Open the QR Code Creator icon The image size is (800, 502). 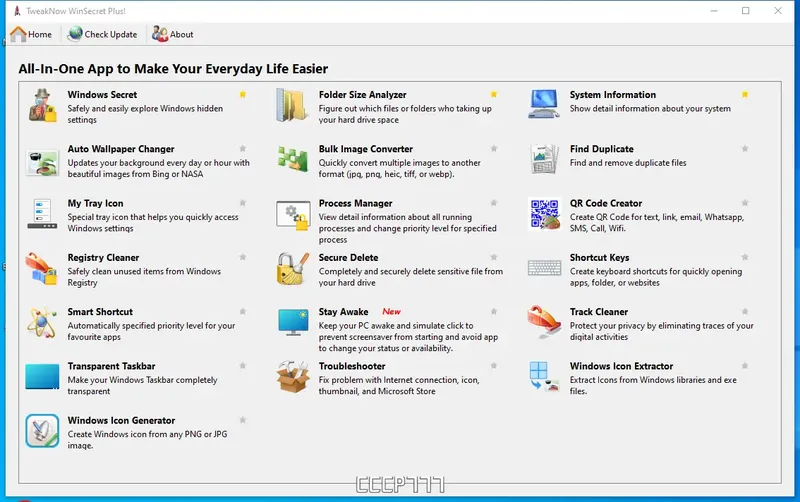[x=545, y=214]
